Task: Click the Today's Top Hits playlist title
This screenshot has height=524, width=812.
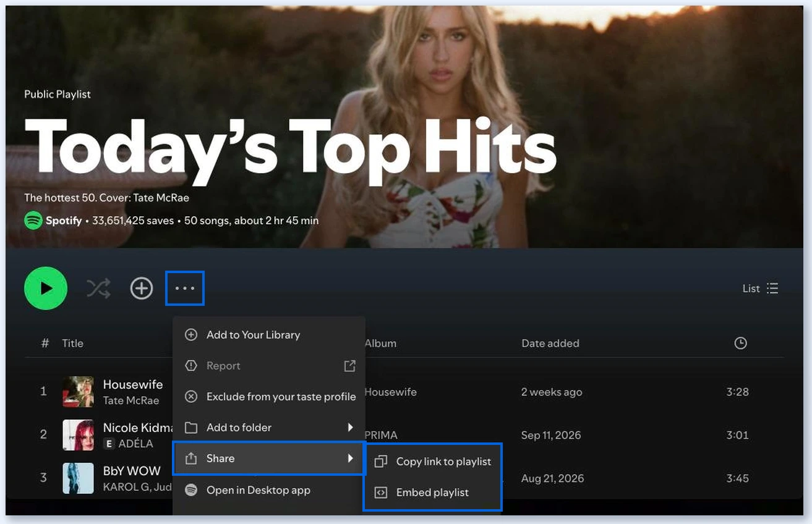Action: click(290, 151)
